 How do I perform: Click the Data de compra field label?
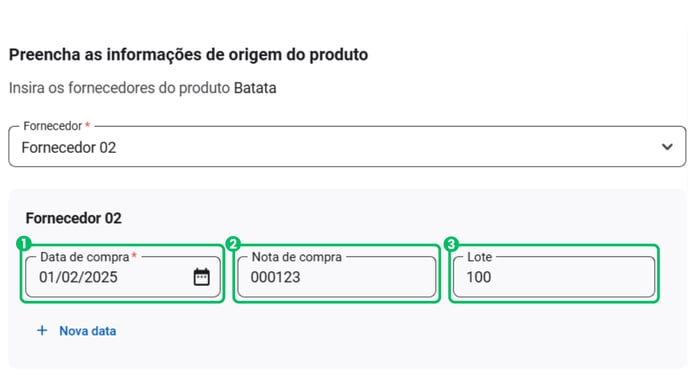85,257
